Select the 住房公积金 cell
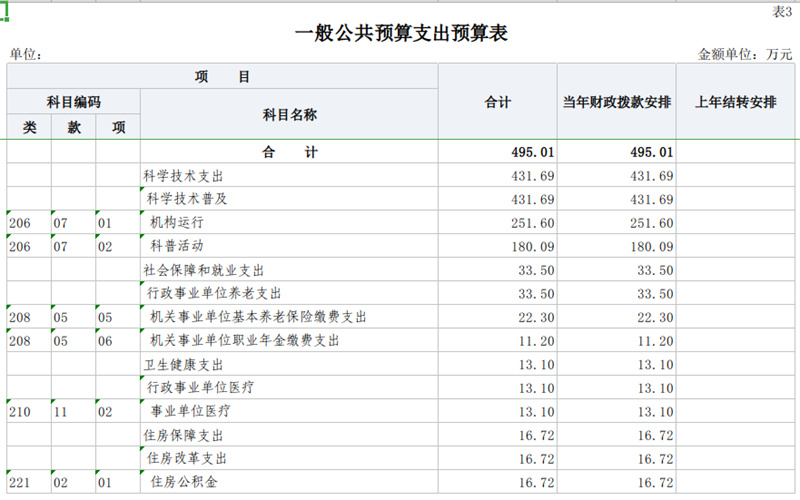The image size is (800, 500). [289, 482]
